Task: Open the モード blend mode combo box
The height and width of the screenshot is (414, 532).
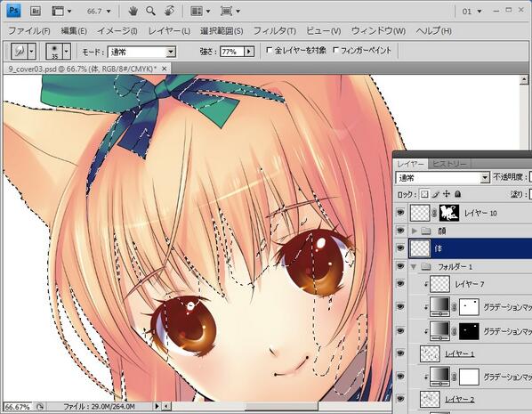Action: [141, 52]
